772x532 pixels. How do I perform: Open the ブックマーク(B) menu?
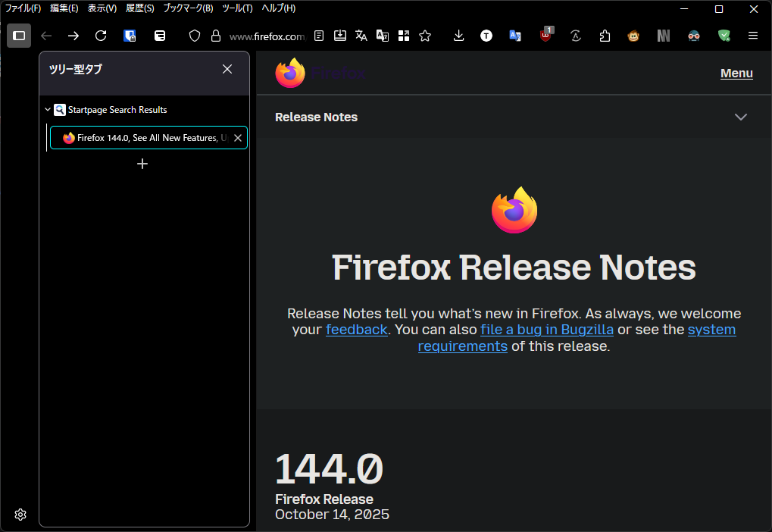pyautogui.click(x=188, y=8)
